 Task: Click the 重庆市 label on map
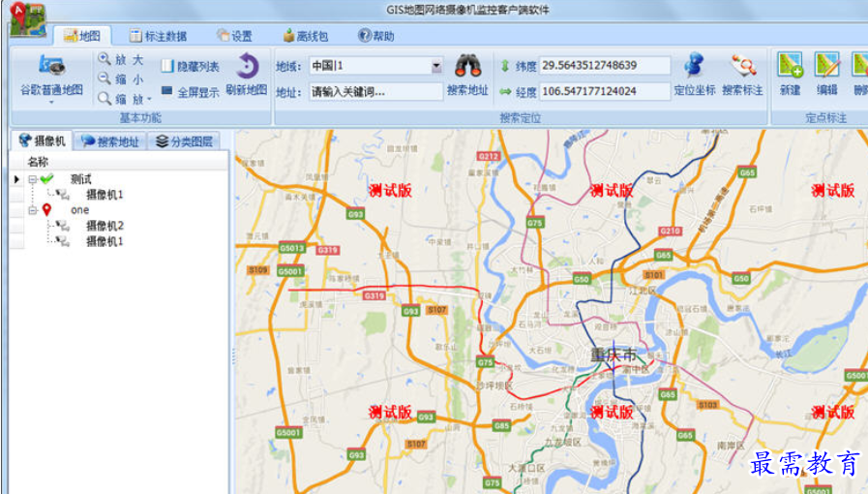(x=614, y=355)
